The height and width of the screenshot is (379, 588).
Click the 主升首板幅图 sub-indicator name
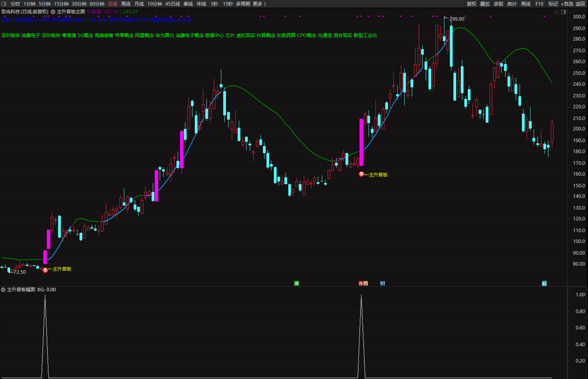tap(21, 290)
